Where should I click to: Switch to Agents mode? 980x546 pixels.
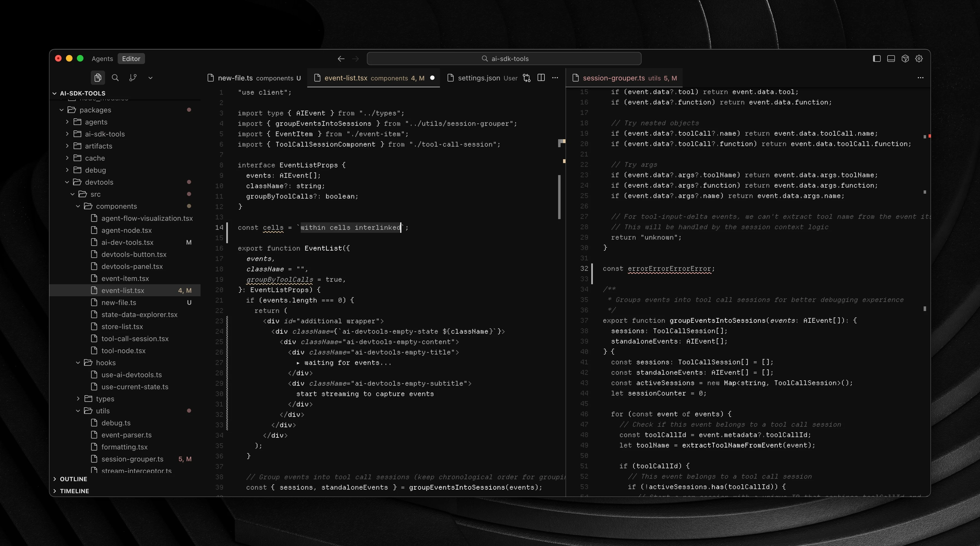102,59
